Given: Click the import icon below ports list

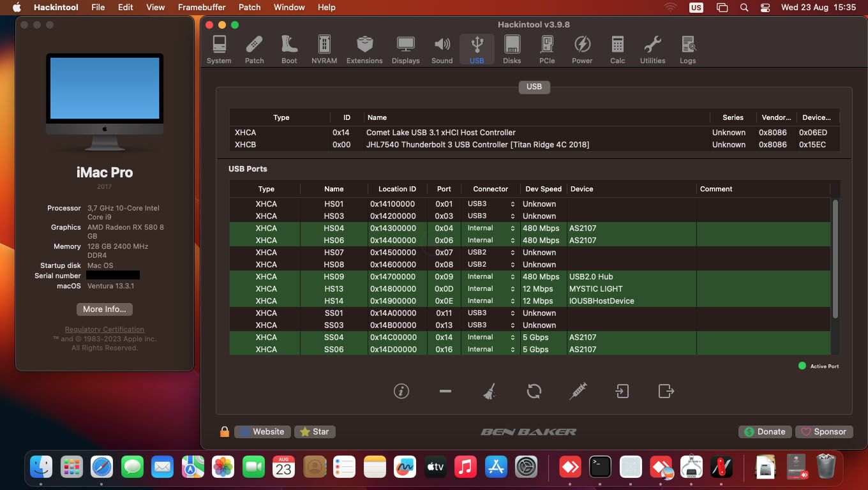Looking at the screenshot, I should pos(622,391).
